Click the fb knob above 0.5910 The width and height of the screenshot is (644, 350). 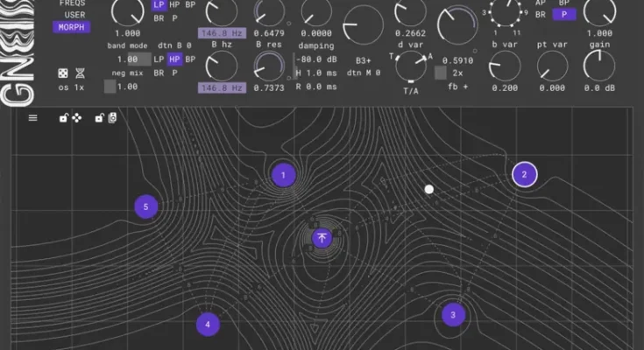click(457, 25)
